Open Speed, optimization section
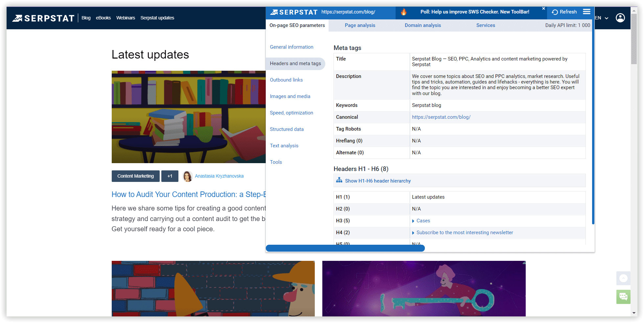The height and width of the screenshot is (323, 644). 291,113
